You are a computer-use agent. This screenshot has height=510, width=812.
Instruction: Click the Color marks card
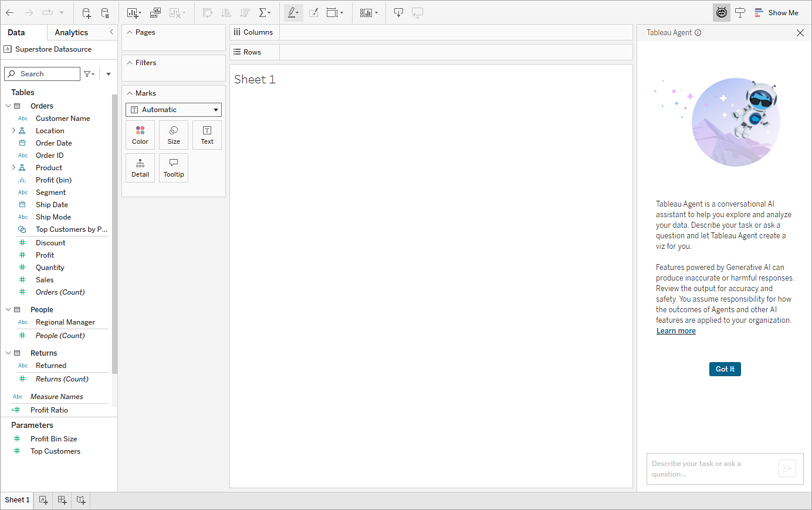[x=140, y=135]
